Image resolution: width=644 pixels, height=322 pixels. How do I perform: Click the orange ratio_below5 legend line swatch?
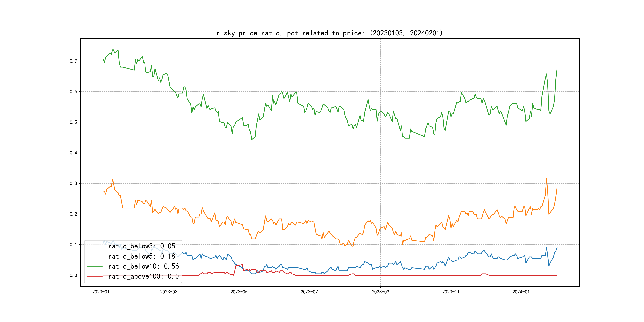[94, 256]
